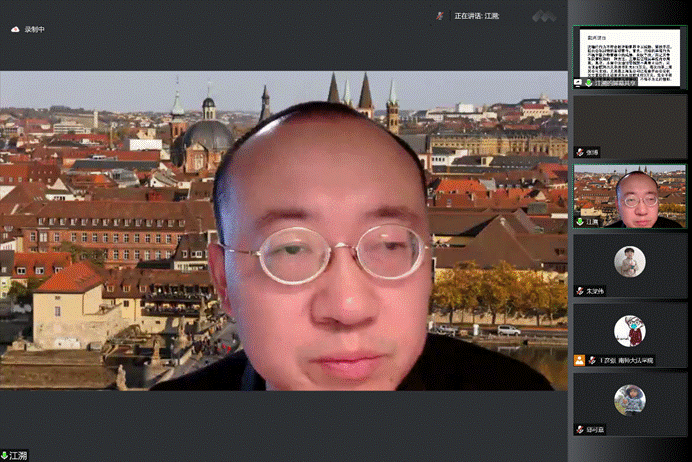The width and height of the screenshot is (692, 462).
Task: Select the 南开大法学院 participant tile
Action: pos(629,335)
